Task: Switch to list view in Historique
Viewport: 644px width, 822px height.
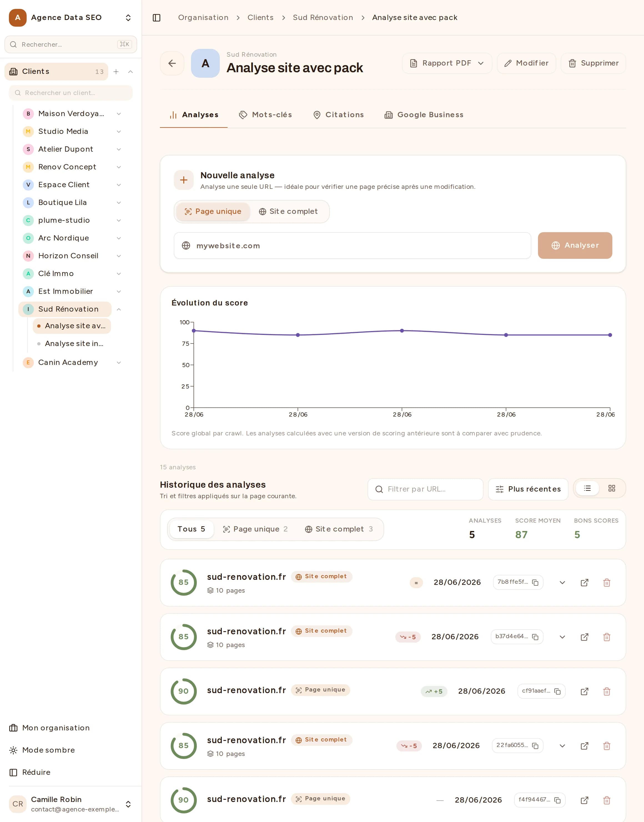Action: click(x=587, y=488)
